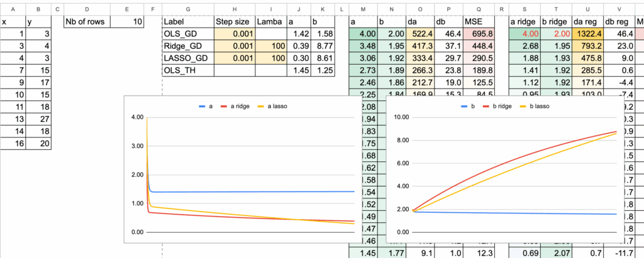
Task: Click the OLS_GD label cell
Action: pos(187,33)
